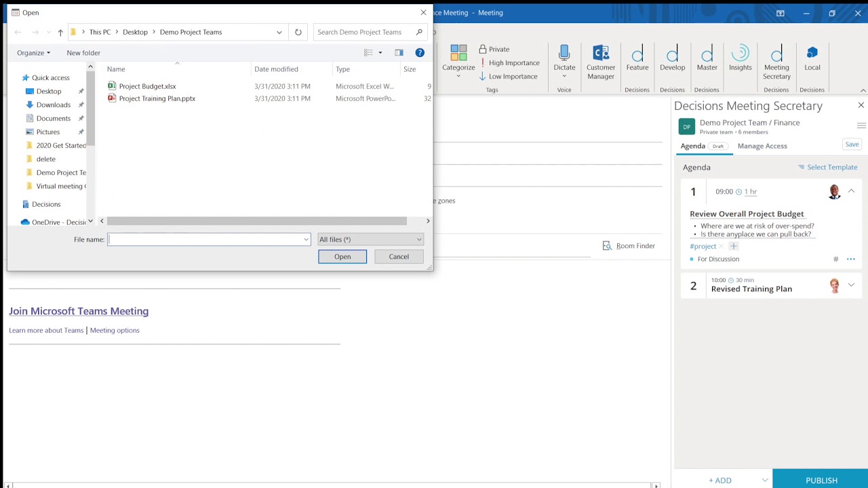868x488 pixels.
Task: Open the Help icon in Open dialog
Action: click(420, 52)
